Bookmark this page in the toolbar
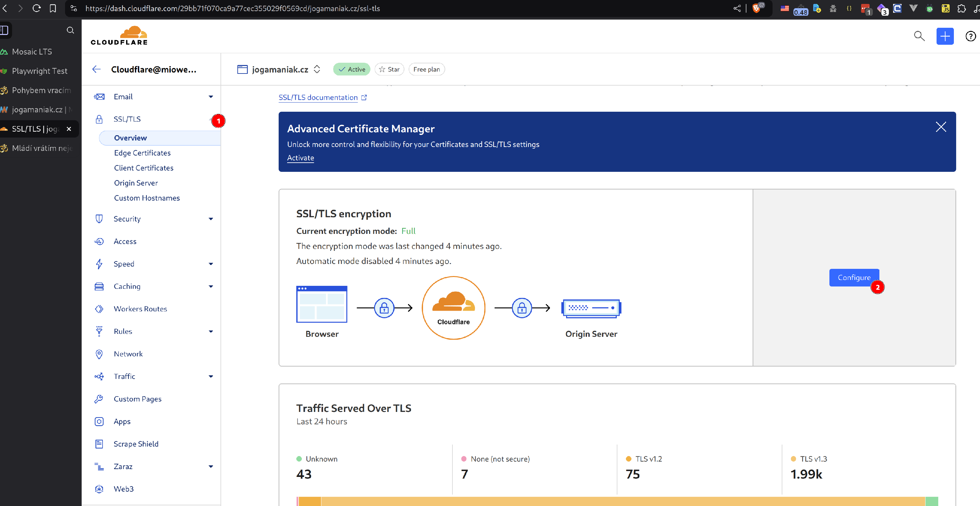The image size is (980, 506). tap(53, 8)
